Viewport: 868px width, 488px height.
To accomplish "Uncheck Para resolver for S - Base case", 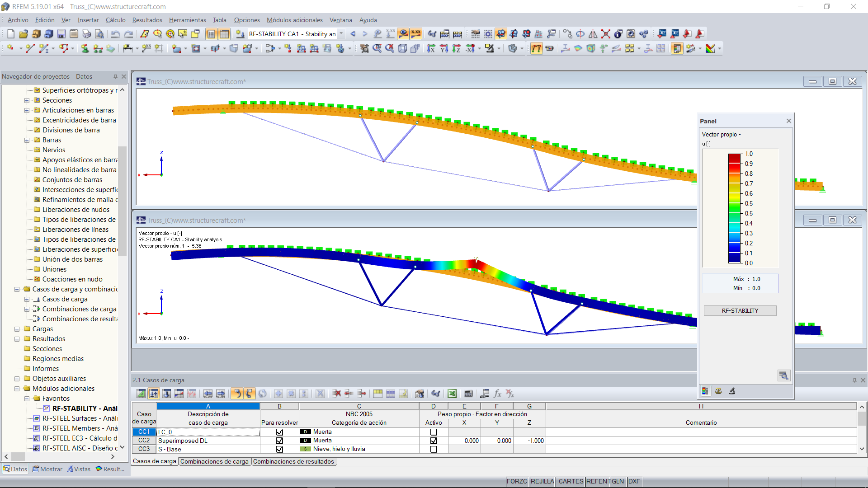I will coord(279,449).
